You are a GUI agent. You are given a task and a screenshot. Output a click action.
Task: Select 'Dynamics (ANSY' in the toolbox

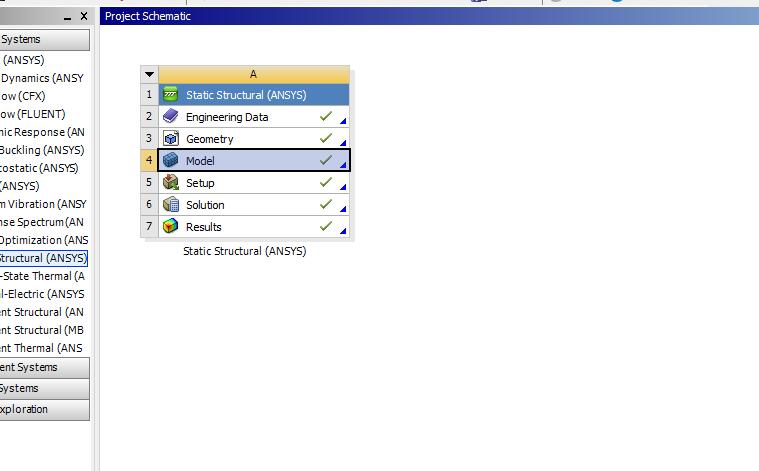tap(42, 78)
